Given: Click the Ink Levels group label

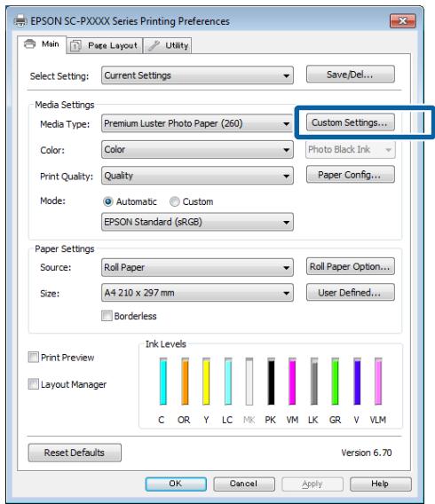Looking at the screenshot, I should pos(166,344).
